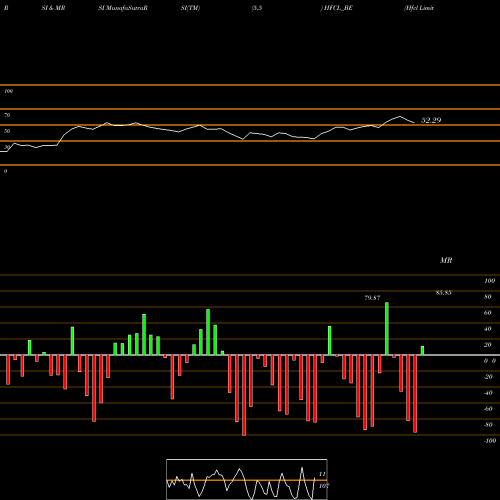Click the MR axis label '0 0'

click(x=490, y=361)
